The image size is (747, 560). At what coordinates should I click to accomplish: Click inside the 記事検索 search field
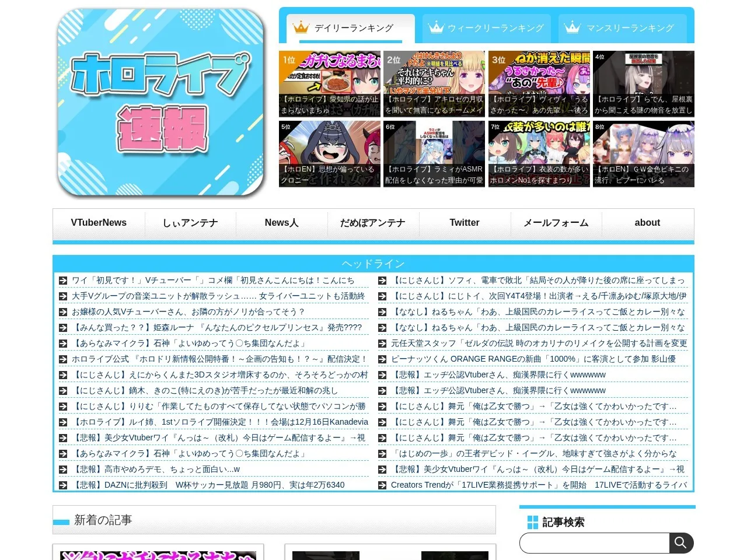point(594,543)
